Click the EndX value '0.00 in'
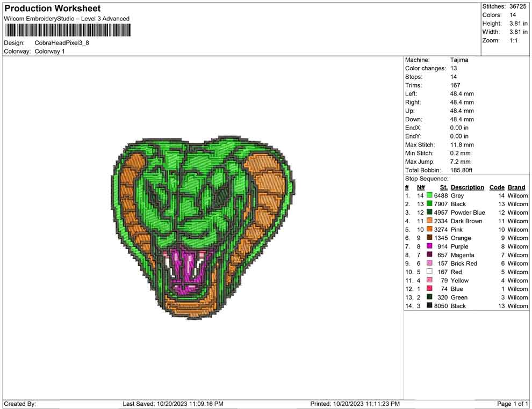The image size is (532, 409). pyautogui.click(x=459, y=128)
